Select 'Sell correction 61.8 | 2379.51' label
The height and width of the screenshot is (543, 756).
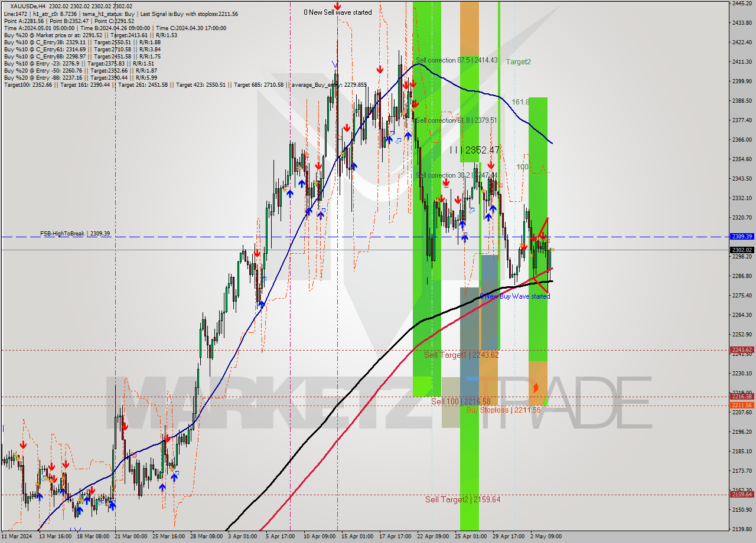457,120
